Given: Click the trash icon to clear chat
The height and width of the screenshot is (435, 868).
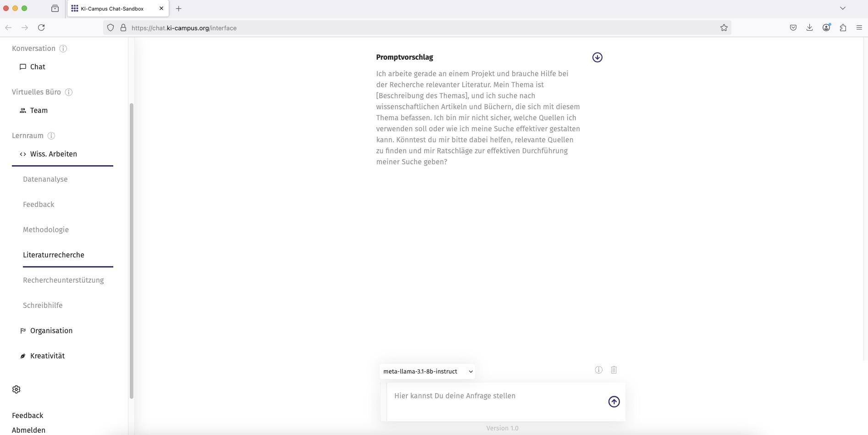Looking at the screenshot, I should click(614, 370).
